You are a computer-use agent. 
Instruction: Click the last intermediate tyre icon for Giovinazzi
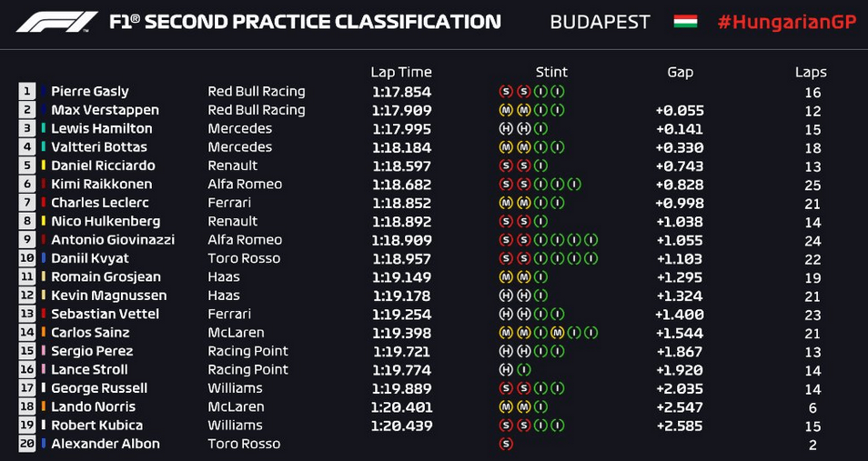tap(591, 240)
